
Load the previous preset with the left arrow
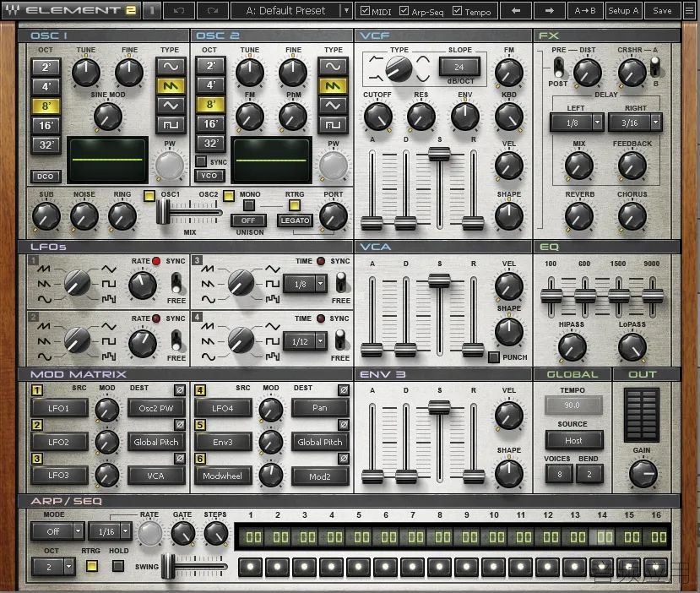coord(516,11)
